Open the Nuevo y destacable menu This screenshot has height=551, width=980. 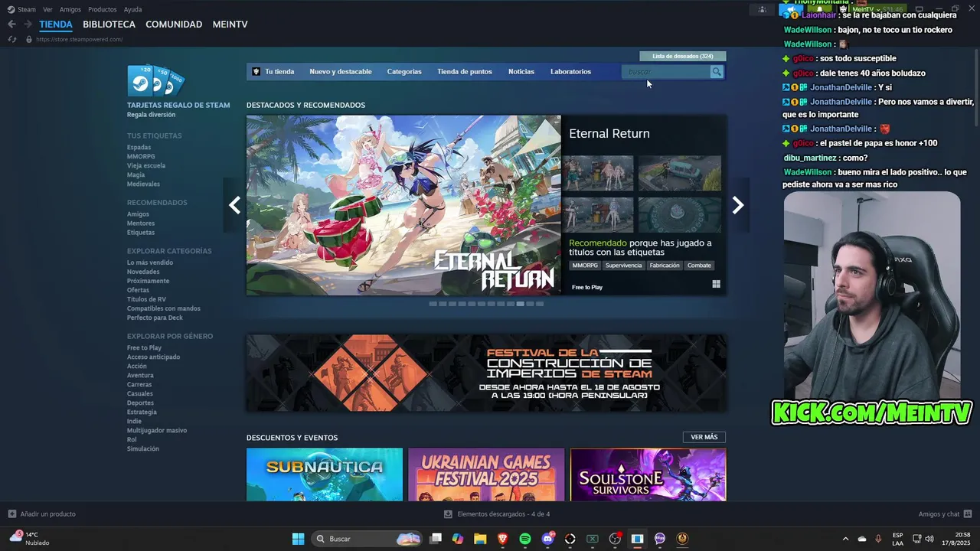[x=341, y=72]
